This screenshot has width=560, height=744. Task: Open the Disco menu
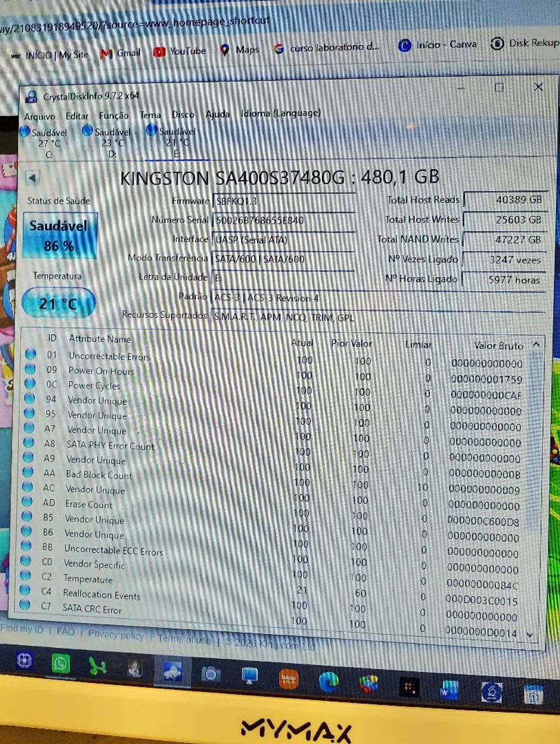point(182,115)
